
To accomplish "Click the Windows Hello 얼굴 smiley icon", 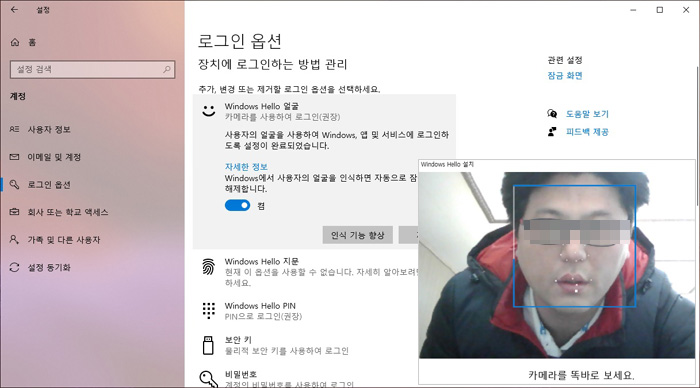I will [208, 110].
